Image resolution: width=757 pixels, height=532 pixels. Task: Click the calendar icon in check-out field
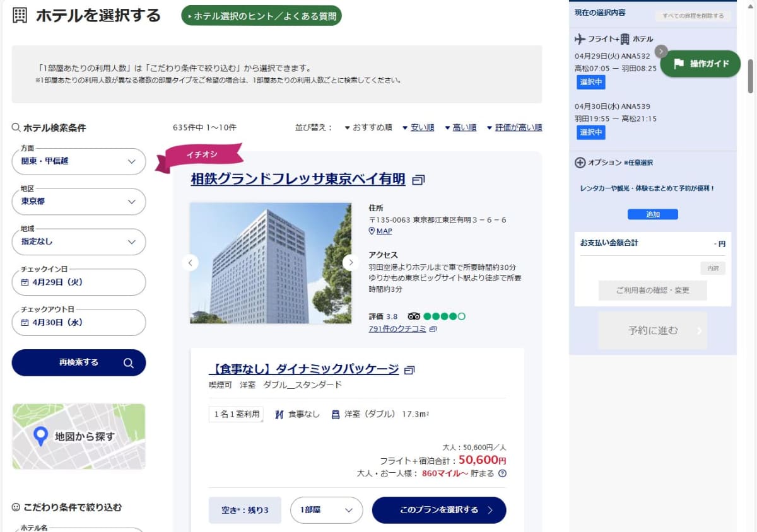[x=25, y=323]
